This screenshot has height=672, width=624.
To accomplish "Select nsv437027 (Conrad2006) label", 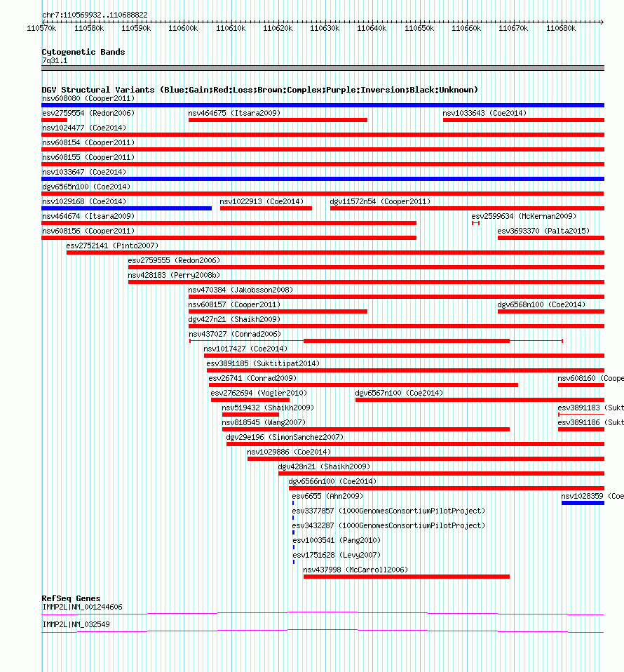I will 235,334.
